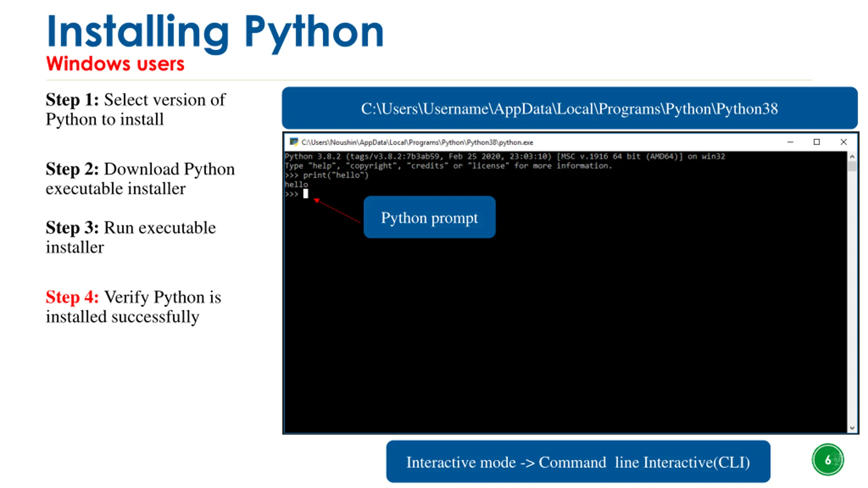Image resolution: width=868 pixels, height=488 pixels.
Task: Minimize the python.exe console window
Action: [x=790, y=142]
